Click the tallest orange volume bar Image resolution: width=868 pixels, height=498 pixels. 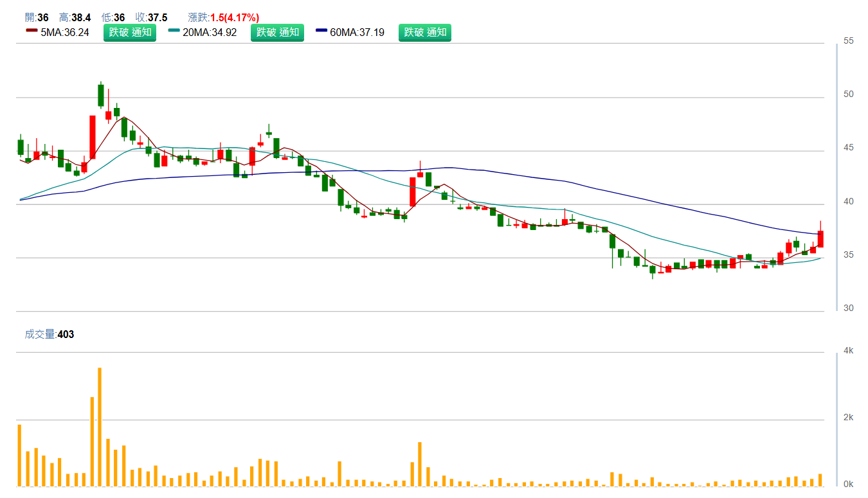pos(100,427)
